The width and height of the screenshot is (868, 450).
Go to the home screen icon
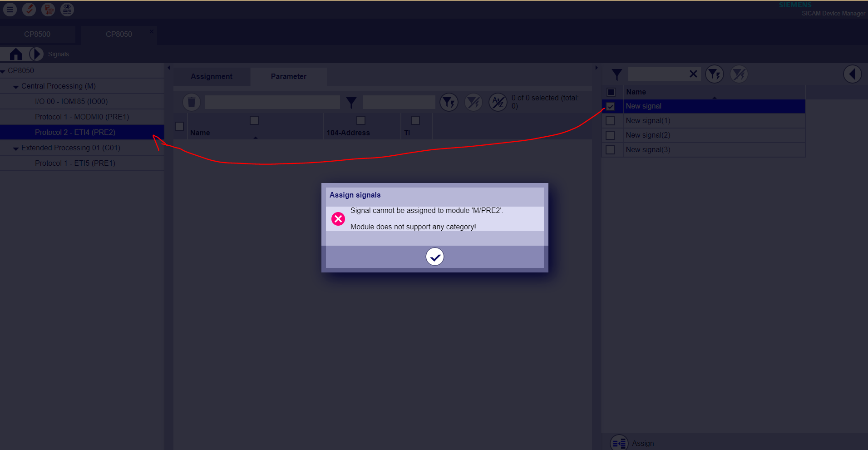click(x=16, y=54)
